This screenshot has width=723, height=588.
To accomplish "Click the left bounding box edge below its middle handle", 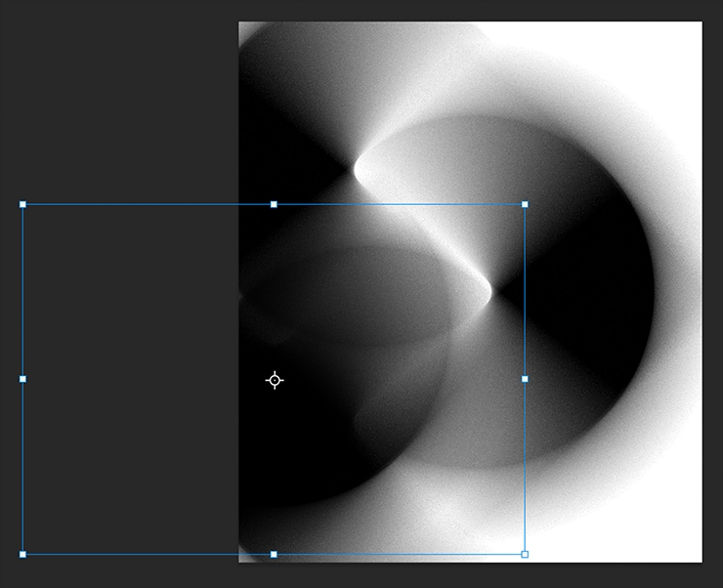I will [22, 469].
